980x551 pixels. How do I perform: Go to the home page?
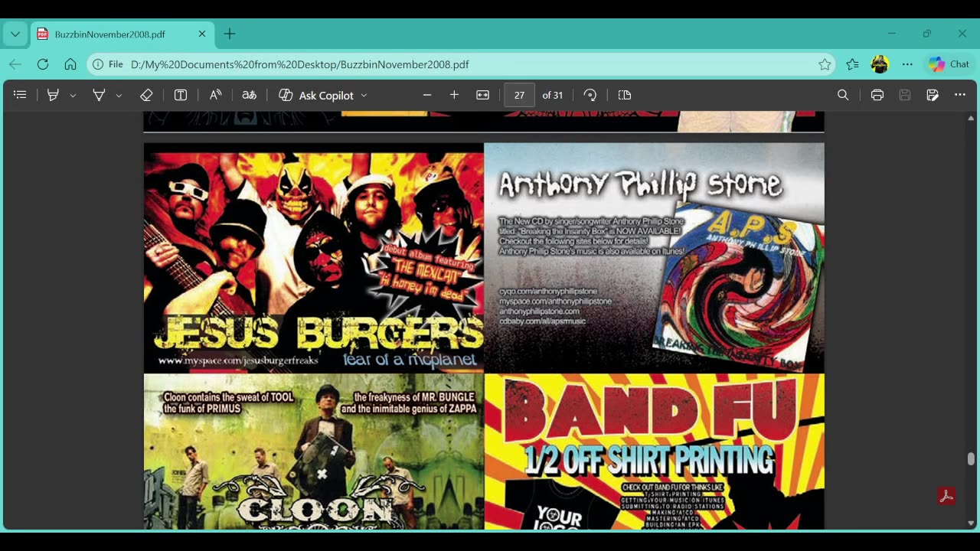click(x=70, y=64)
